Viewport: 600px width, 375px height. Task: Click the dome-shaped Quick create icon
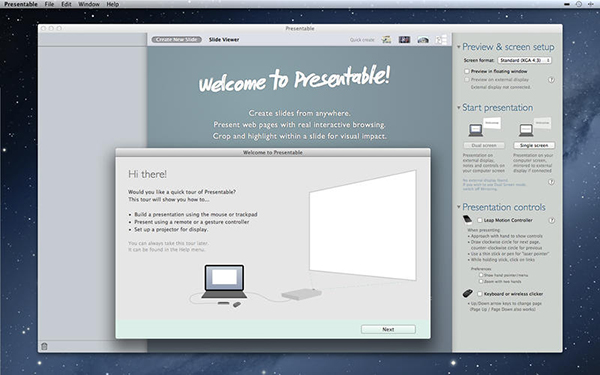click(x=423, y=40)
